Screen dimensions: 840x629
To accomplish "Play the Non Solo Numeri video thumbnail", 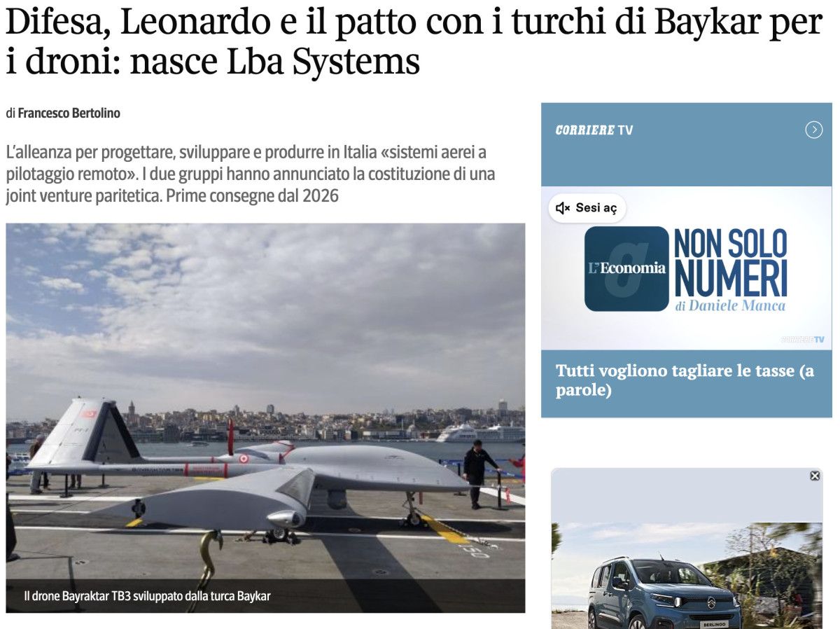I will click(x=686, y=268).
